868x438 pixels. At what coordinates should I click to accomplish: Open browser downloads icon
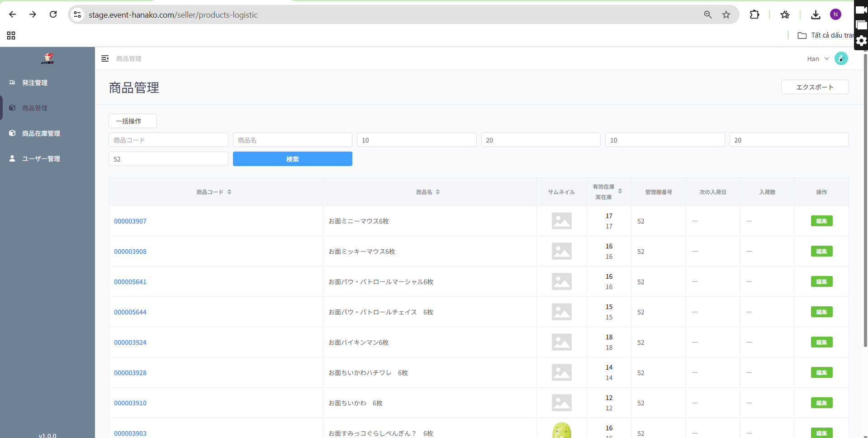(x=816, y=14)
